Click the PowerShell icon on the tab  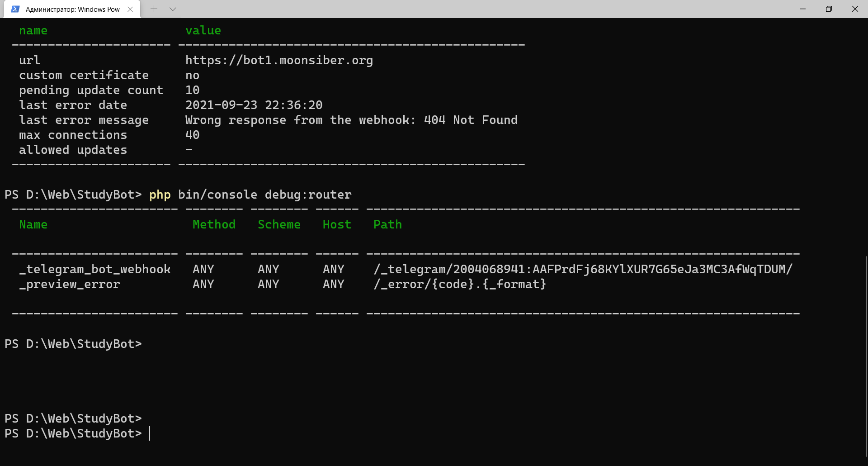click(x=15, y=9)
